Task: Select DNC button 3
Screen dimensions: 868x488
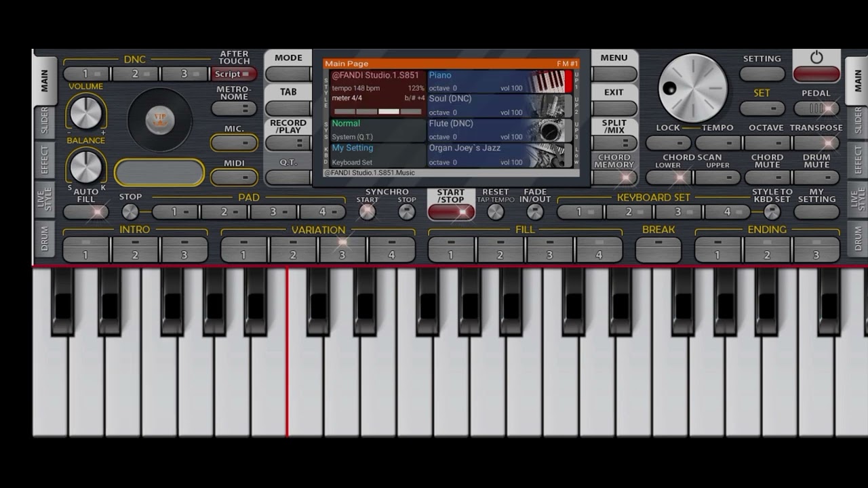Action: (x=184, y=74)
